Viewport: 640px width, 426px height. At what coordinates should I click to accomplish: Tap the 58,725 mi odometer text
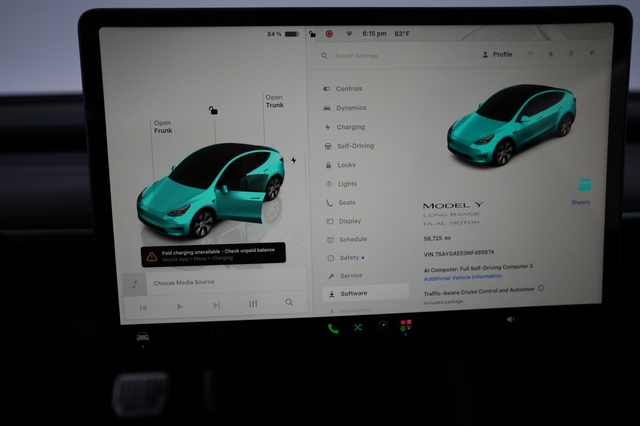click(x=437, y=238)
